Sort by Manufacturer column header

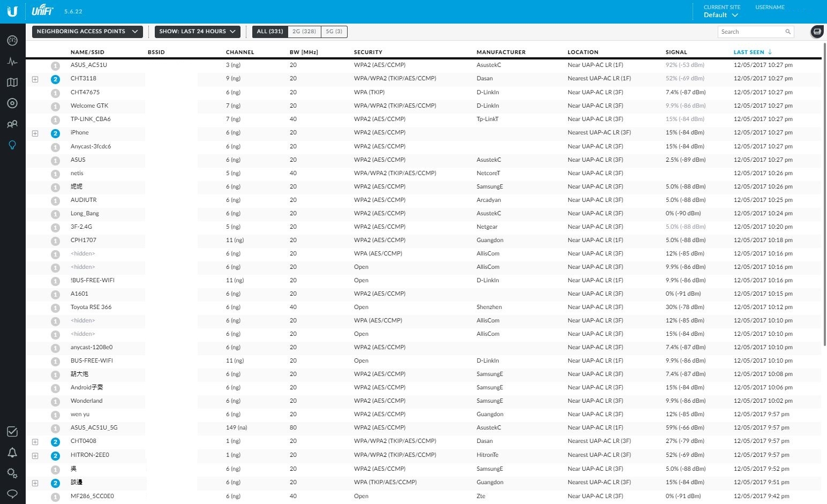(501, 52)
